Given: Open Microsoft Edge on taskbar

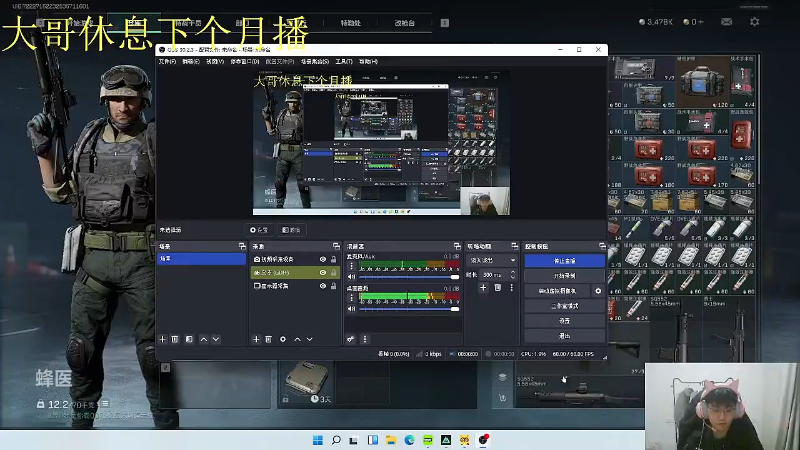Looking at the screenshot, I should click(x=409, y=440).
